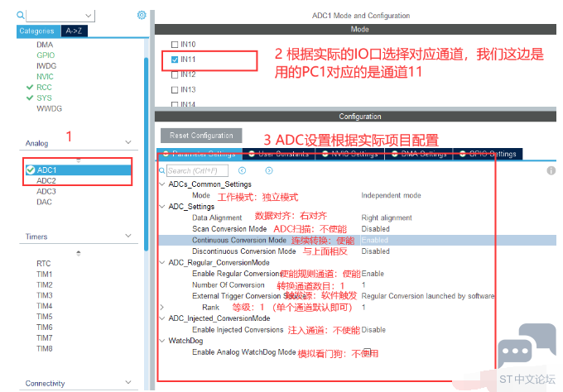Click the left panel vertical scrollbar

pyautogui.click(x=147, y=124)
